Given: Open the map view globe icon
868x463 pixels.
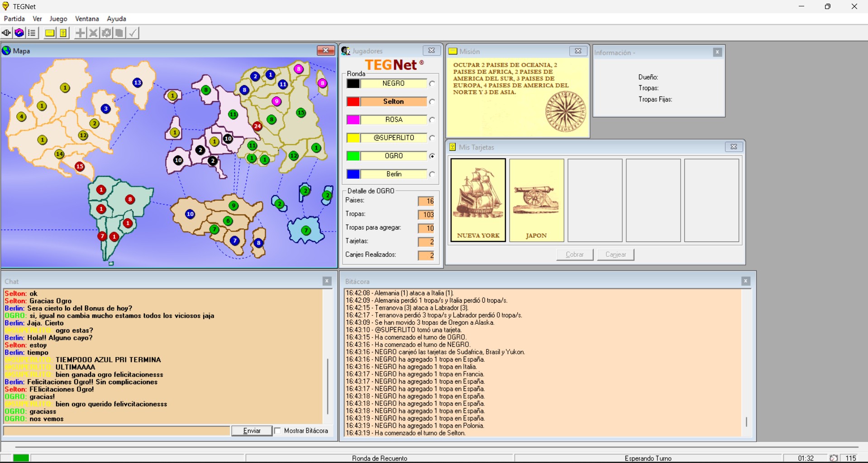Looking at the screenshot, I should pos(19,33).
